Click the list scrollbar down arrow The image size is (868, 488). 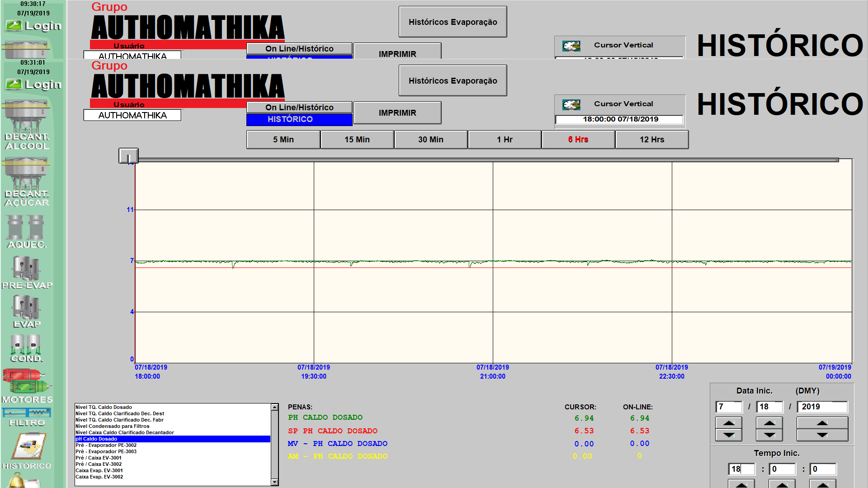[274, 482]
